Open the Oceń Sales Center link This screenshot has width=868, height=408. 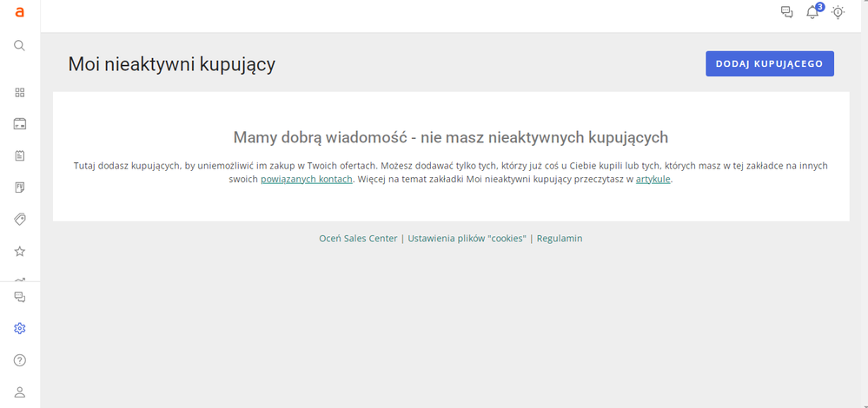pos(358,238)
